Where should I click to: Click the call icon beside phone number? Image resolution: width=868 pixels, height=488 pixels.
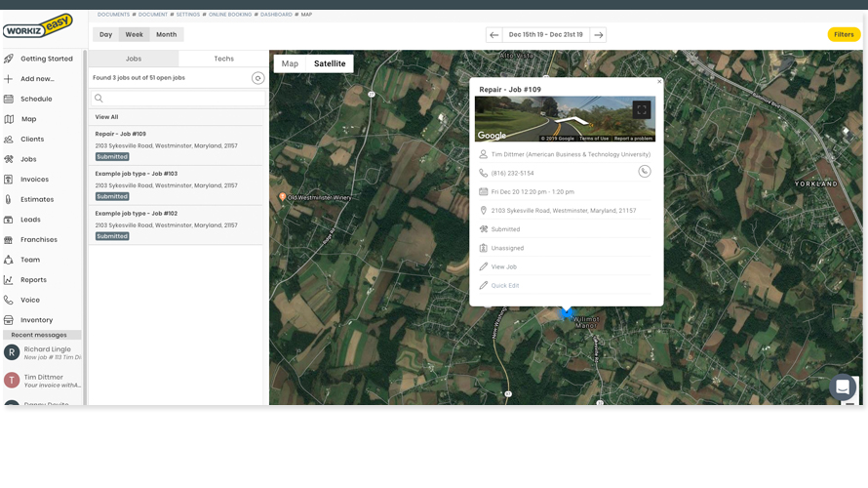point(644,172)
